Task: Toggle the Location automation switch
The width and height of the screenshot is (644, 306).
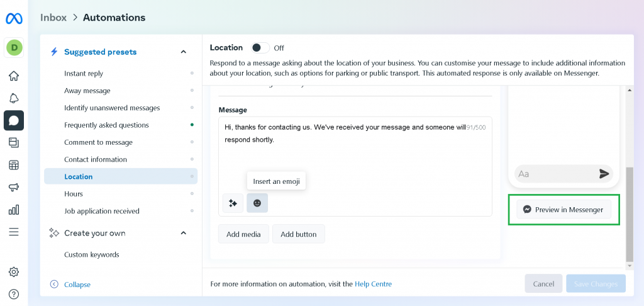Action: (260, 48)
